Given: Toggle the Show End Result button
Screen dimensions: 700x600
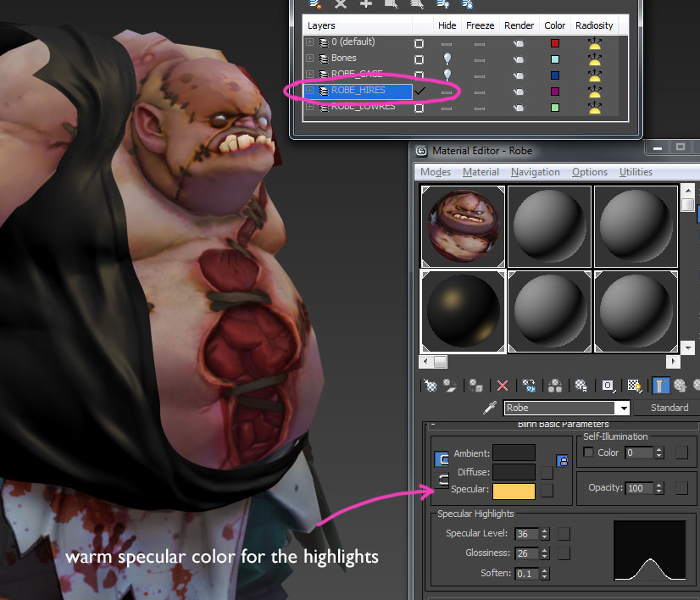Looking at the screenshot, I should point(661,386).
